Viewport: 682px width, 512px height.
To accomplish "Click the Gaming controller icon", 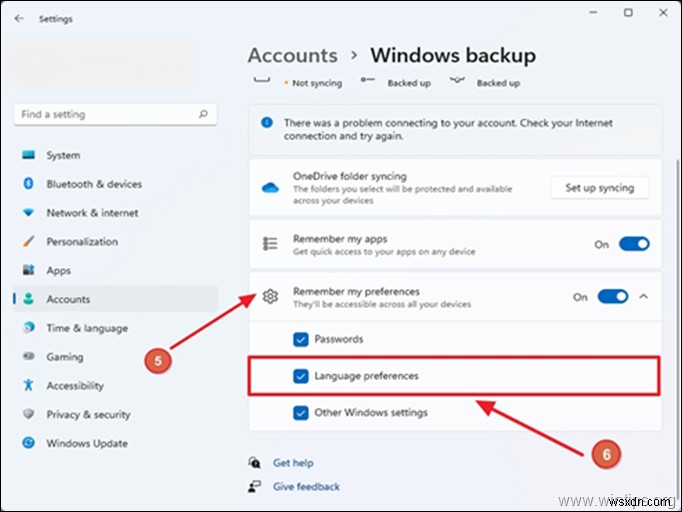I will coord(29,356).
